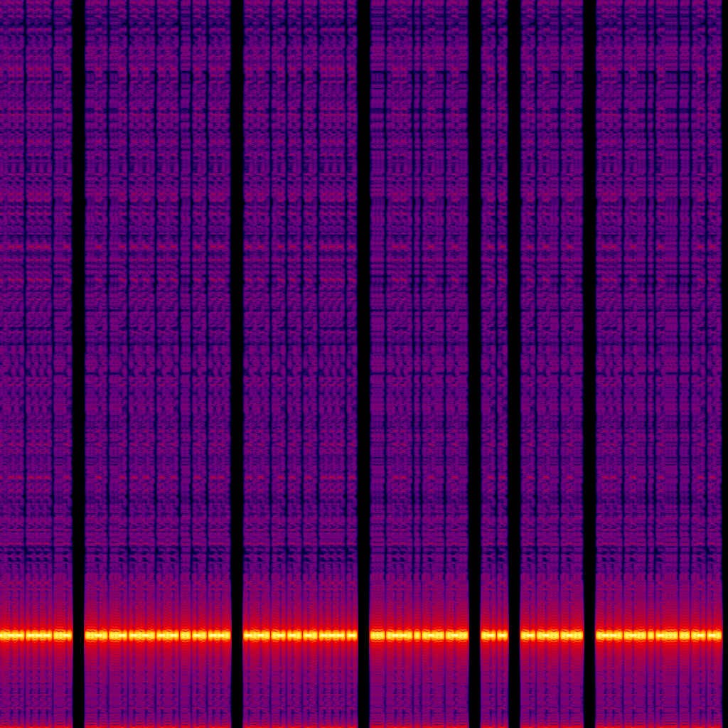Click the purple upper area of sixth segment
The image size is (728, 728).
click(x=552, y=284)
